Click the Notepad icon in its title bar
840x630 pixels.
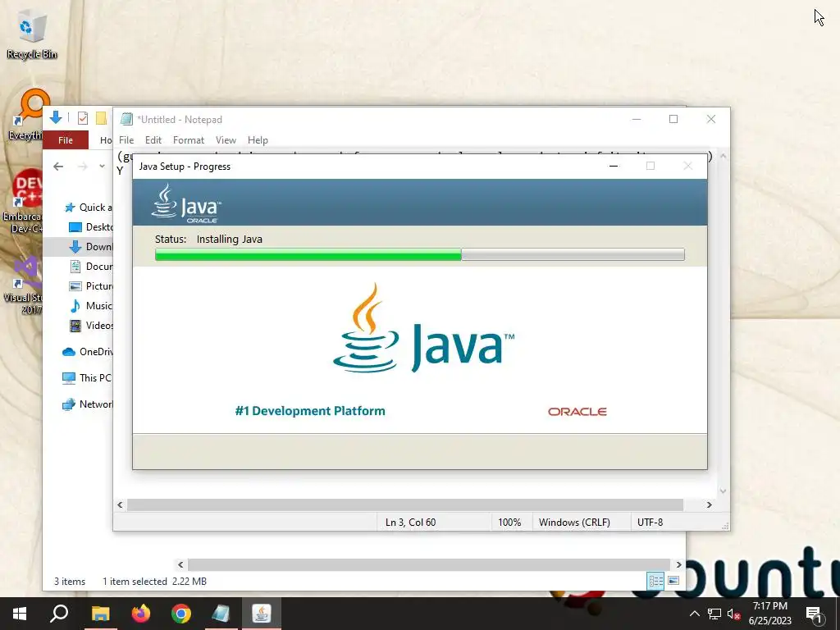pyautogui.click(x=126, y=119)
